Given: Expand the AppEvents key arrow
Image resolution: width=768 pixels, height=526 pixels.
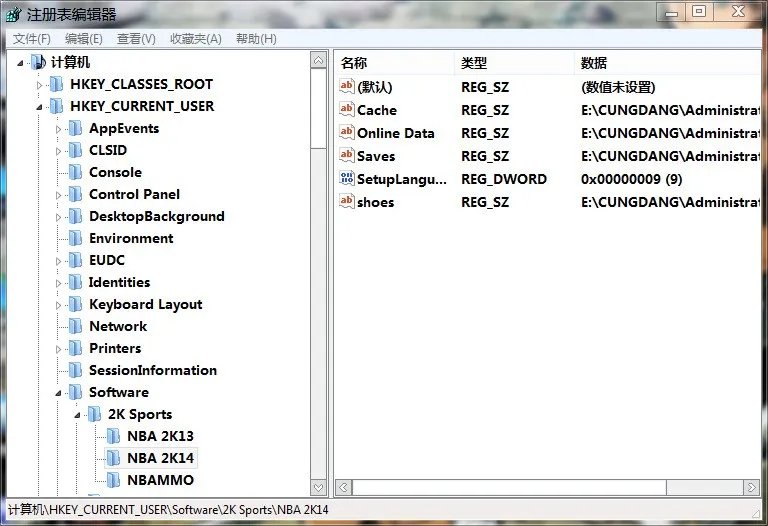Looking at the screenshot, I should (58, 129).
